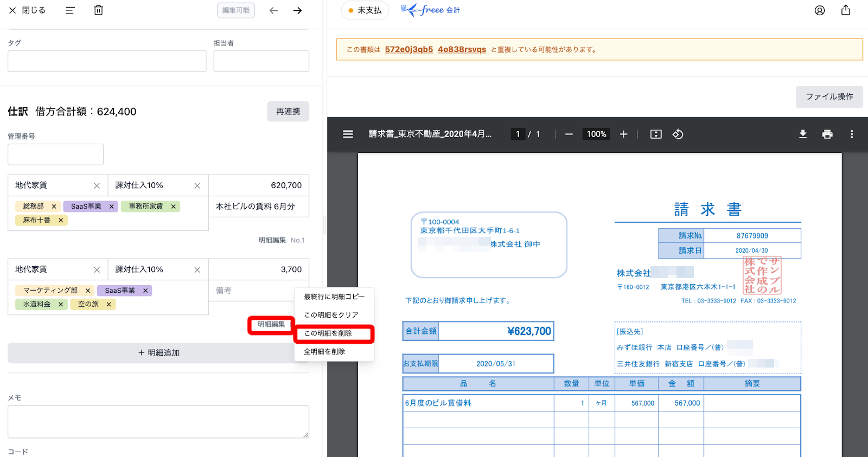The height and width of the screenshot is (457, 868).
Task: Click the ¥623,700 total in invoice
Action: pyautogui.click(x=529, y=331)
